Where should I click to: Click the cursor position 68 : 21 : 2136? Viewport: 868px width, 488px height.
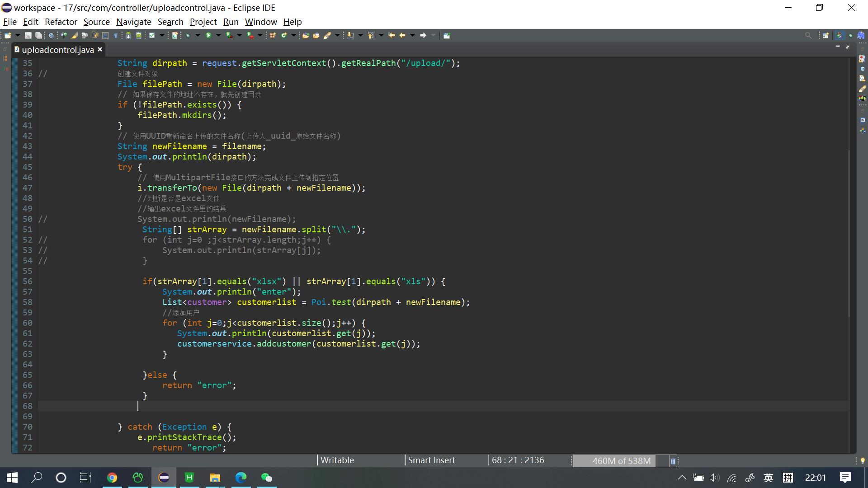[x=518, y=460]
